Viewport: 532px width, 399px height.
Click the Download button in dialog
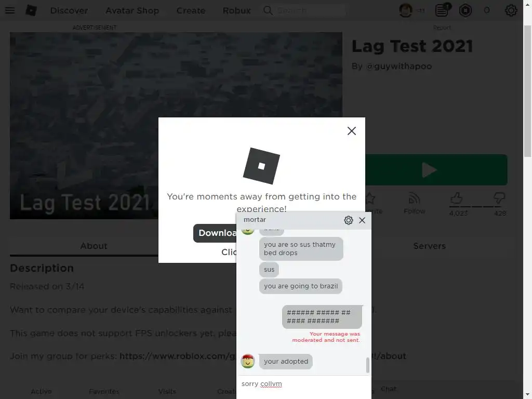215,233
